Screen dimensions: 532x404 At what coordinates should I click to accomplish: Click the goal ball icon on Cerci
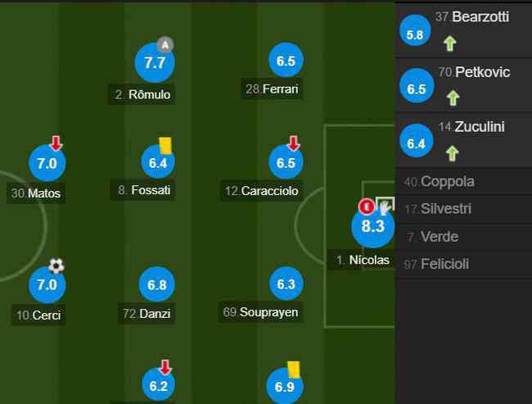pyautogui.click(x=56, y=266)
